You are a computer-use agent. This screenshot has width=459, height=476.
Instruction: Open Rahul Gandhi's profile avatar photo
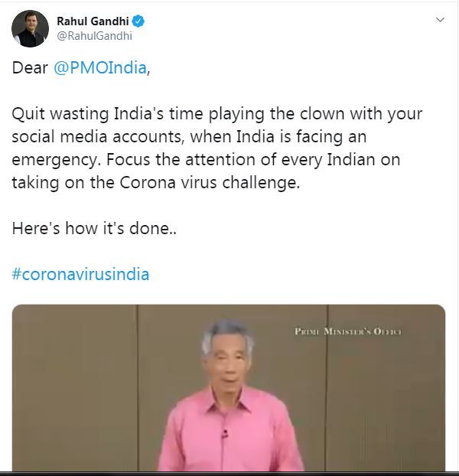tap(30, 28)
